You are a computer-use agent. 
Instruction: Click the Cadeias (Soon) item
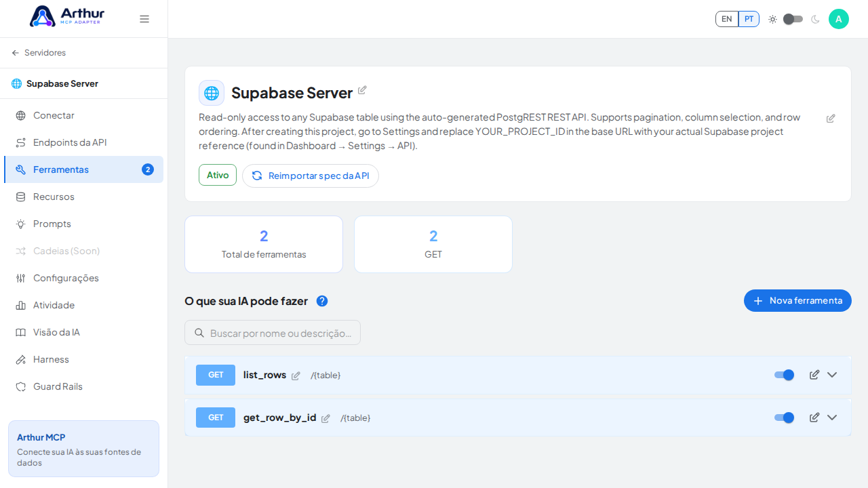coord(83,251)
